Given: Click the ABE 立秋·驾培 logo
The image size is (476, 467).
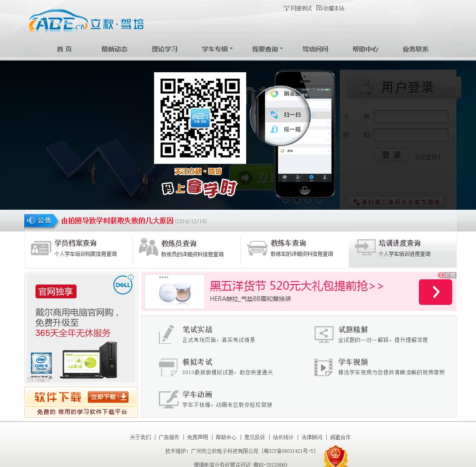Looking at the screenshot, I should 86,21.
